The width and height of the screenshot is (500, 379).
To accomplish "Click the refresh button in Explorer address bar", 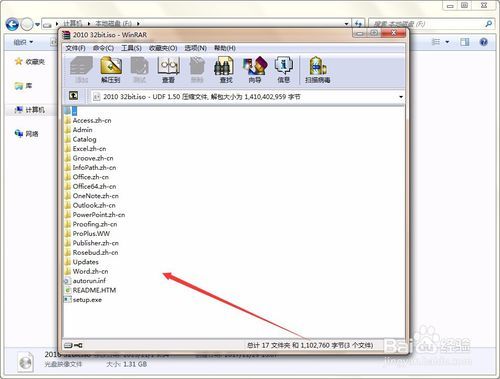I will click(358, 24).
